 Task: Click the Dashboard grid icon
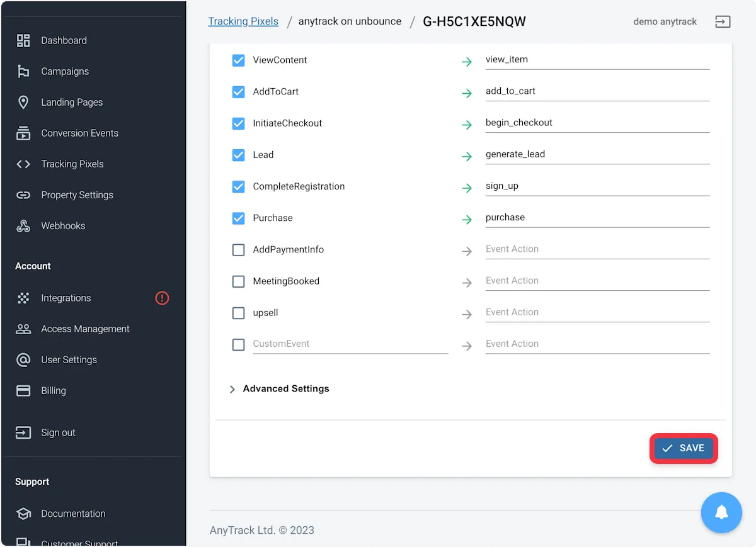pos(23,40)
